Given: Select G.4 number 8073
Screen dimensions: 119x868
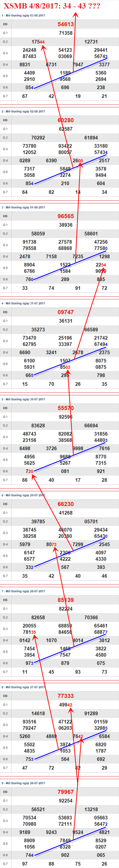Looking at the screenshot, I should pyautogui.click(x=51, y=545).
